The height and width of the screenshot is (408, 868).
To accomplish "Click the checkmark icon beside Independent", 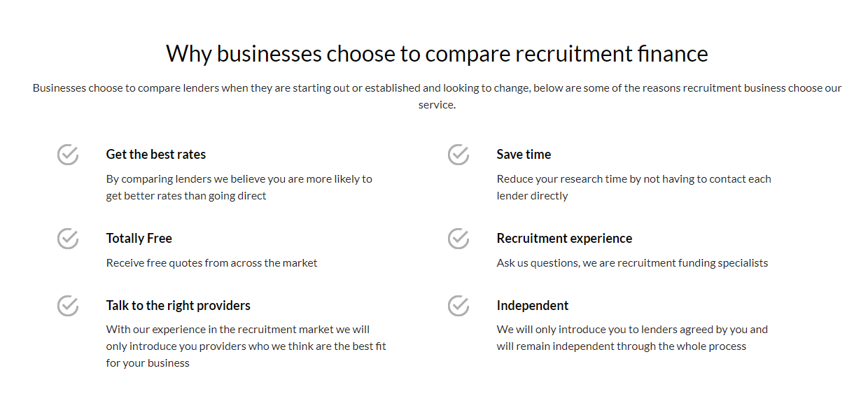I will coord(458,306).
